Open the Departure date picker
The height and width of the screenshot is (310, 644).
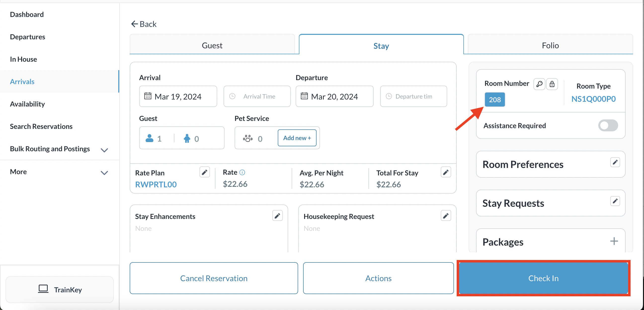[334, 96]
